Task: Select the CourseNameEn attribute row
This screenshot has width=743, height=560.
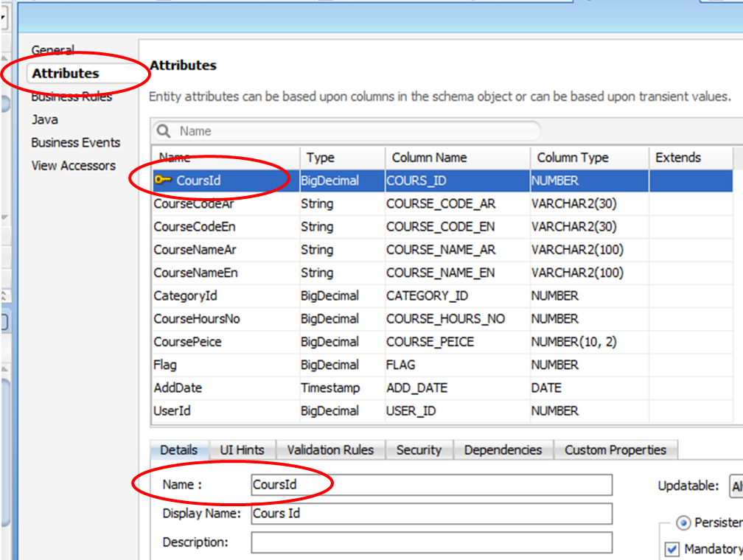Action: coord(195,273)
